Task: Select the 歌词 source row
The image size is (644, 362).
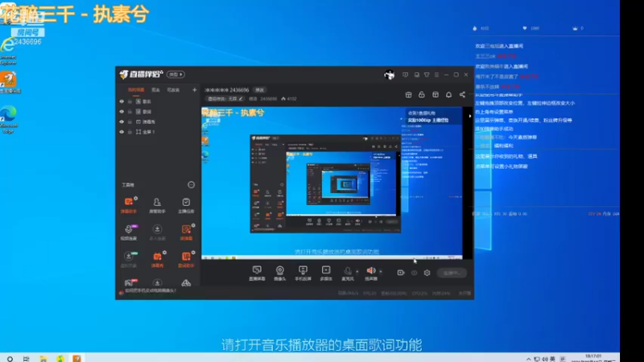Action: pyautogui.click(x=157, y=112)
